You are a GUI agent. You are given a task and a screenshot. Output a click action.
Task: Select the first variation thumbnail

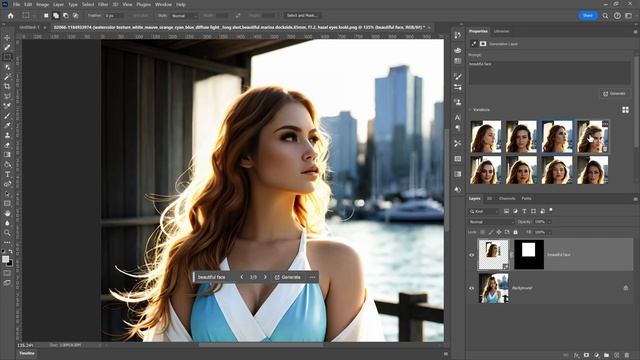(x=486, y=137)
